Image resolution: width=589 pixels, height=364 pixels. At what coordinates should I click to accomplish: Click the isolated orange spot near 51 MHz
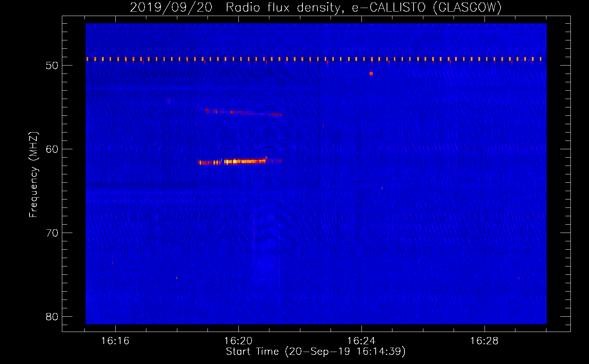click(371, 74)
